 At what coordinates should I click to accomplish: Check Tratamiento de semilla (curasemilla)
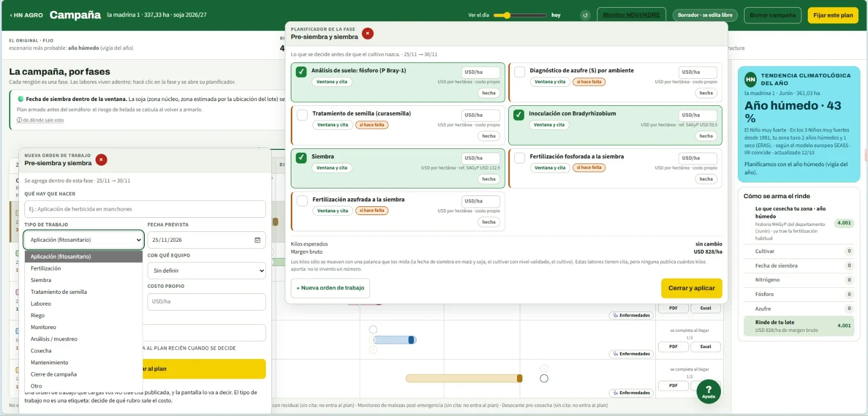pyautogui.click(x=302, y=115)
